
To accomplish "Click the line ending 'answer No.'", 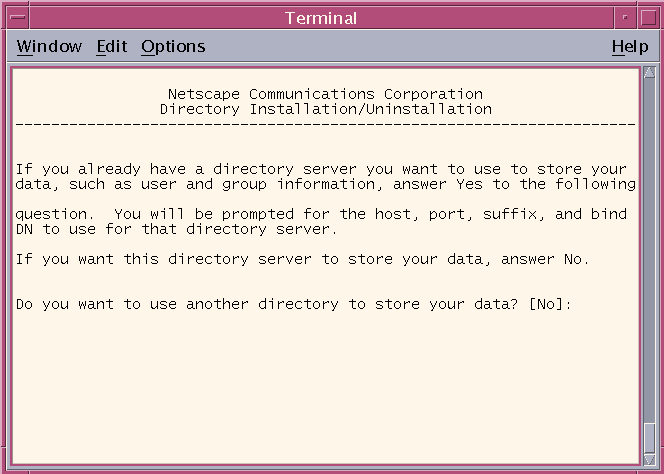I will 302,259.
